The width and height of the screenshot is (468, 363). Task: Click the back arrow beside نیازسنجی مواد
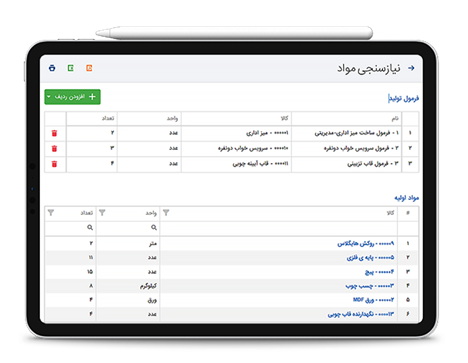coord(411,68)
